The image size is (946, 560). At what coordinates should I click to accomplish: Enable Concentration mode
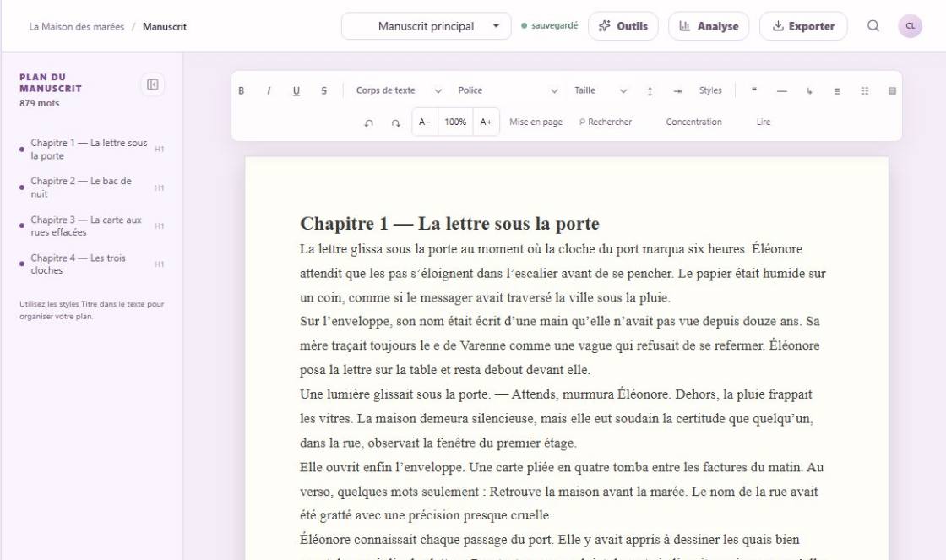tap(693, 122)
